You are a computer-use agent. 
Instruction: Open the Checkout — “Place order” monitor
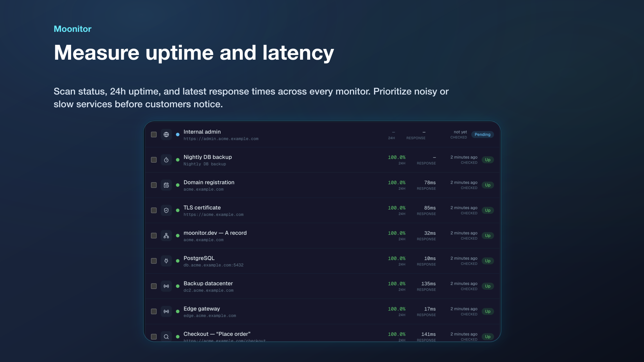tap(217, 334)
